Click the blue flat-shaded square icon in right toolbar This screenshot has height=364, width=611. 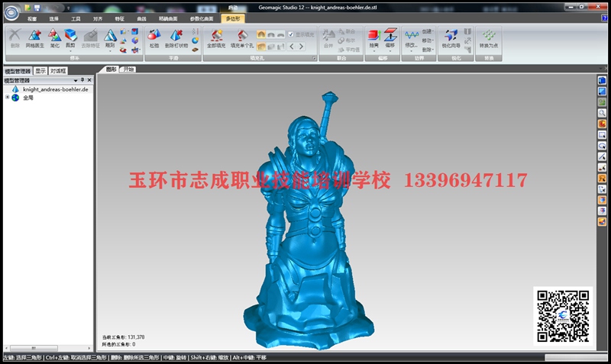point(602,92)
